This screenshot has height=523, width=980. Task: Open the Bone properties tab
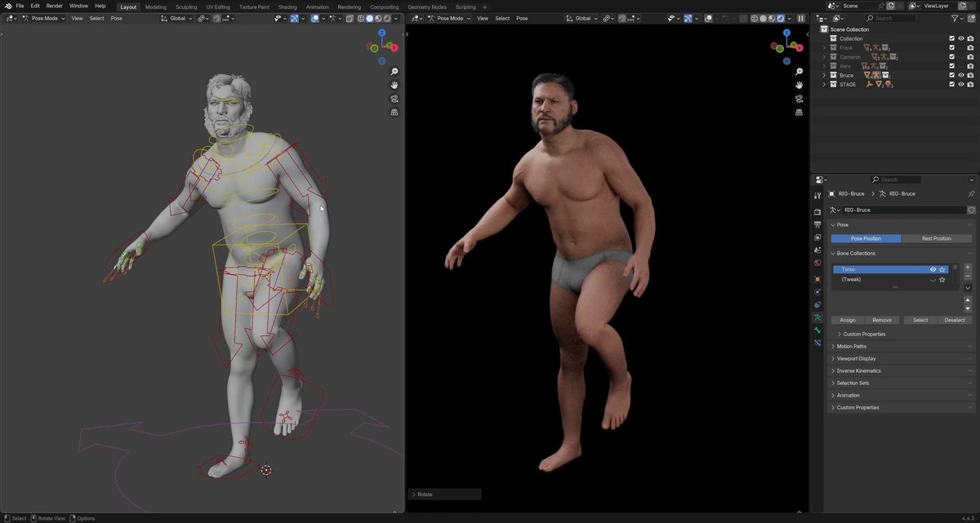pos(817,330)
